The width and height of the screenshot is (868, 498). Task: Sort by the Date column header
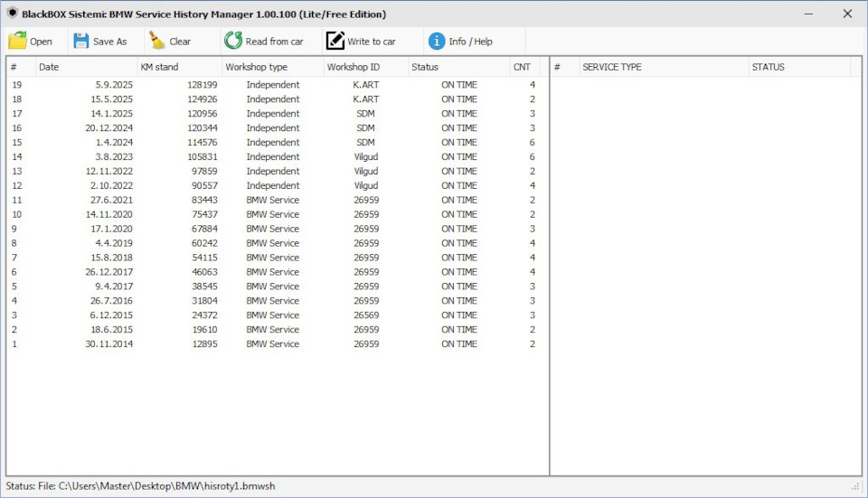tap(86, 67)
